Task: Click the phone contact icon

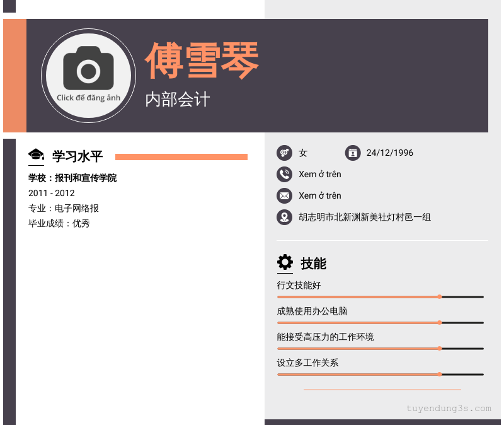Action: coord(284,174)
